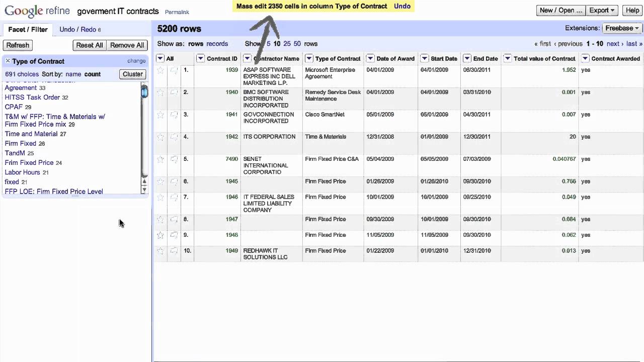Image resolution: width=644 pixels, height=362 pixels.
Task: Click the Cluster button in the facet
Action: point(133,74)
